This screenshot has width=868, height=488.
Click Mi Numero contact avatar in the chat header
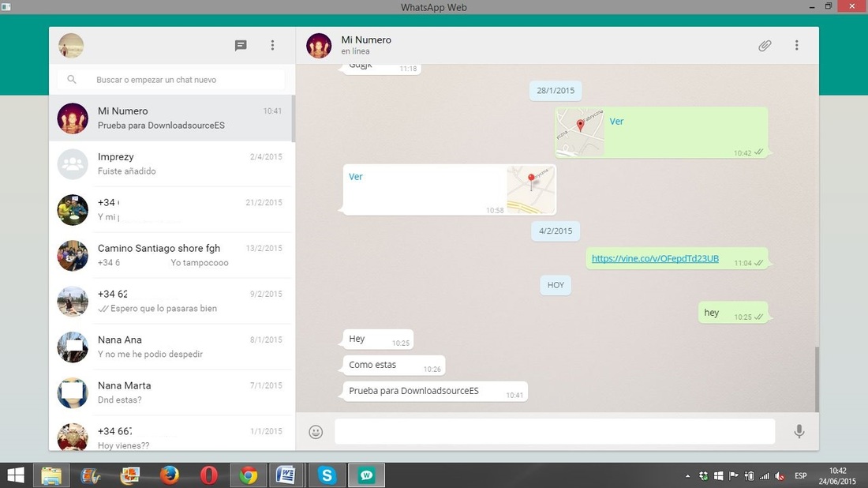pos(319,46)
